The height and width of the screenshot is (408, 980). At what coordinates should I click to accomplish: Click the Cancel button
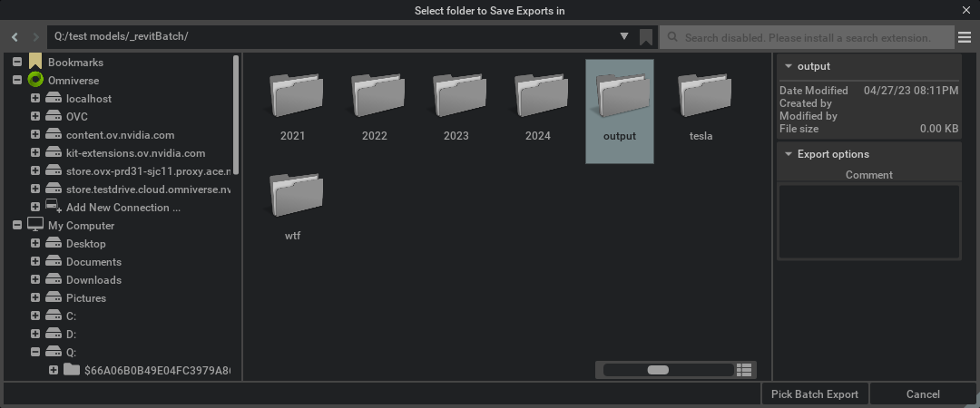pyautogui.click(x=923, y=394)
